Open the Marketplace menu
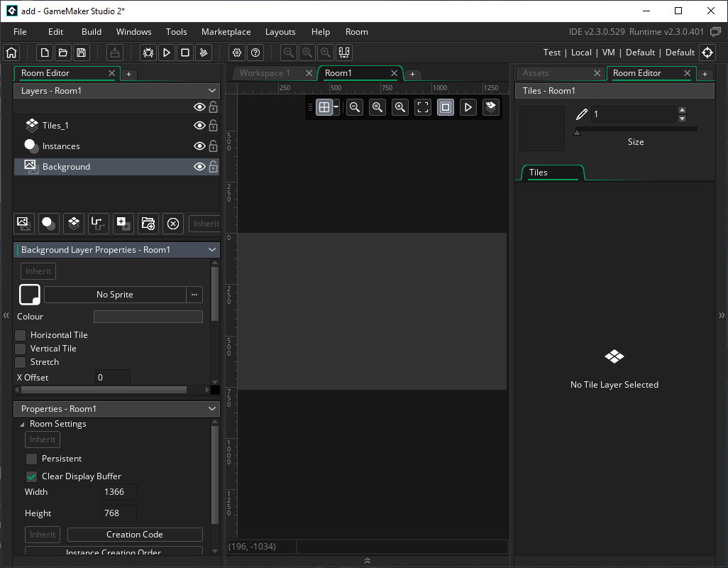The image size is (728, 568). click(x=226, y=31)
